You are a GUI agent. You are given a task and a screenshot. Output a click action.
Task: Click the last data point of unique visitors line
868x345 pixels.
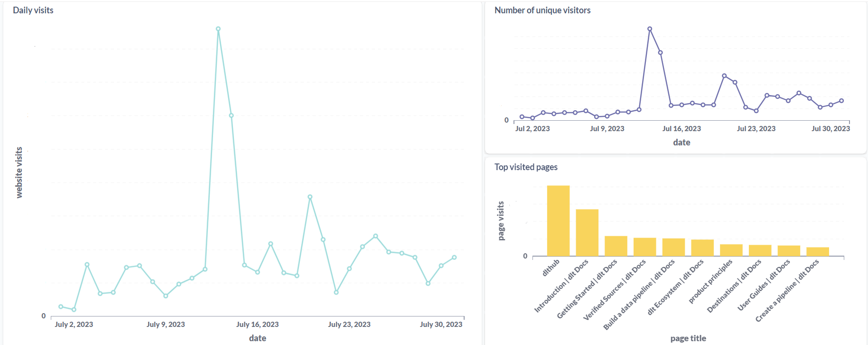tap(841, 101)
